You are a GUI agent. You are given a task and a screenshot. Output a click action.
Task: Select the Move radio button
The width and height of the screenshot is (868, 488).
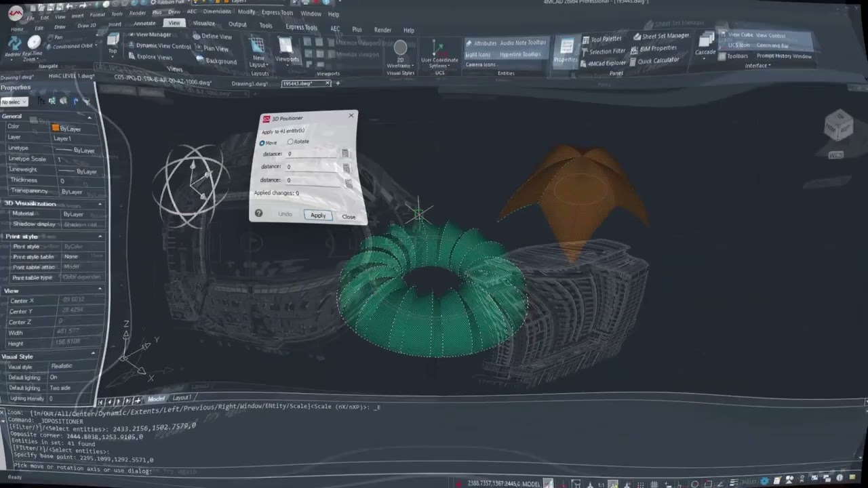coord(262,143)
